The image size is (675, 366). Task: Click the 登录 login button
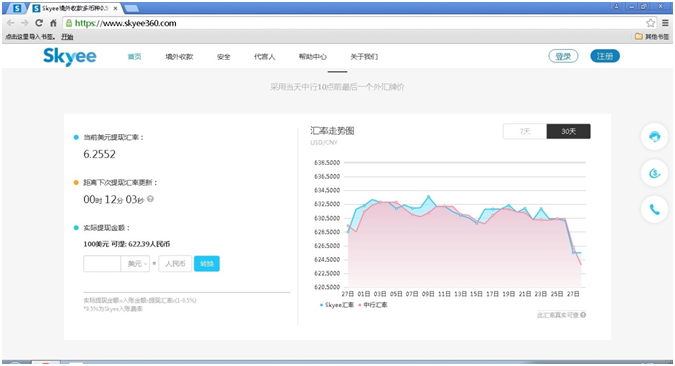[x=563, y=56]
